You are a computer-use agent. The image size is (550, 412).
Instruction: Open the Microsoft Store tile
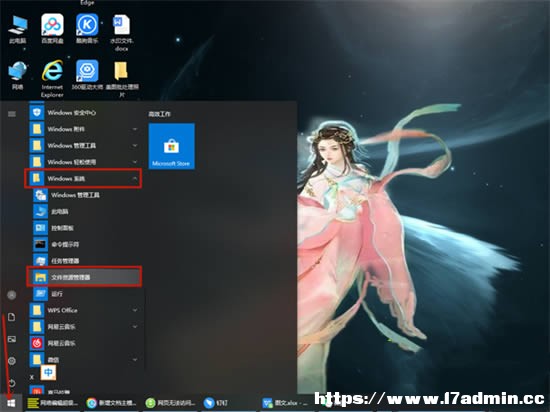click(x=172, y=146)
